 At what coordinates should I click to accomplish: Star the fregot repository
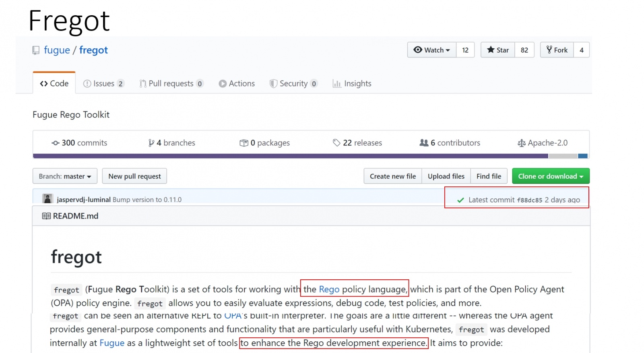point(498,50)
